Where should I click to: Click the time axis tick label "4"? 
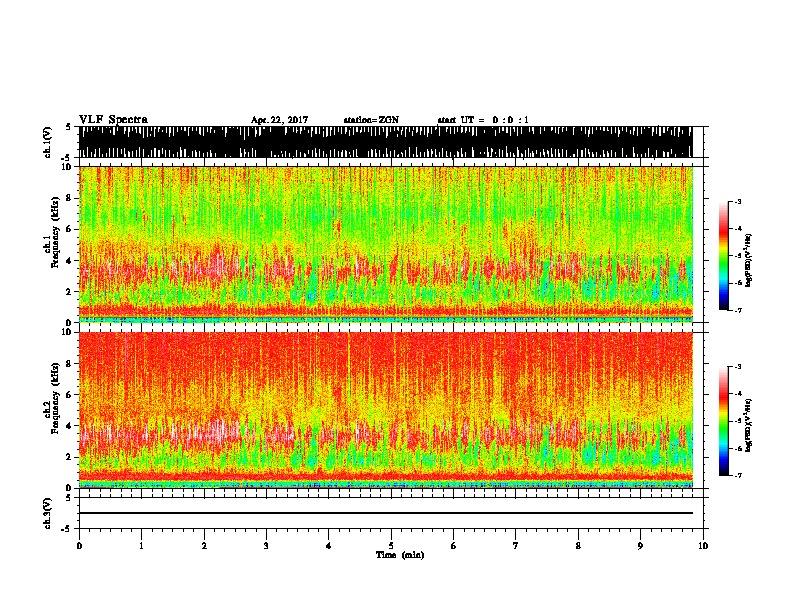click(x=329, y=546)
